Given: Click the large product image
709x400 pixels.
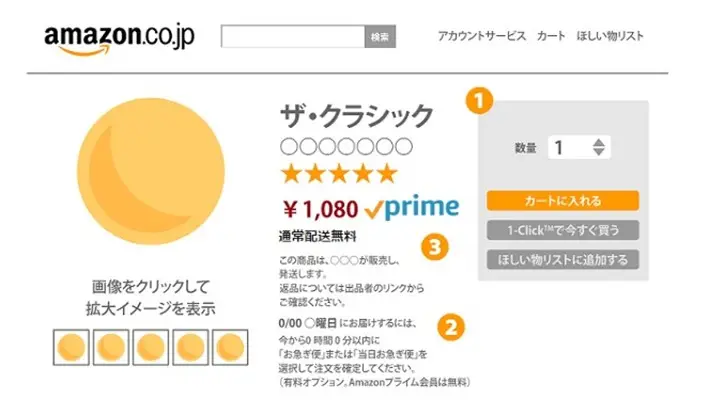Looking at the screenshot, I should coord(151,171).
